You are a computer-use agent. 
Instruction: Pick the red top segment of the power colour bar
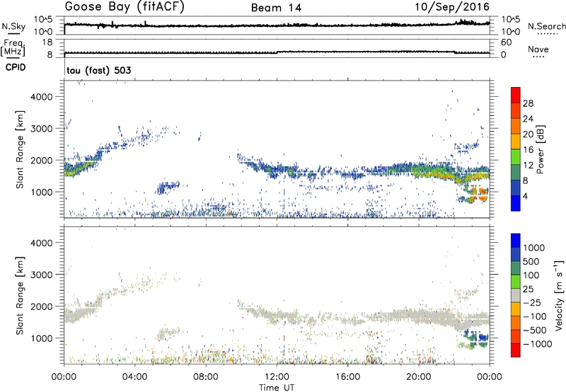(x=516, y=95)
